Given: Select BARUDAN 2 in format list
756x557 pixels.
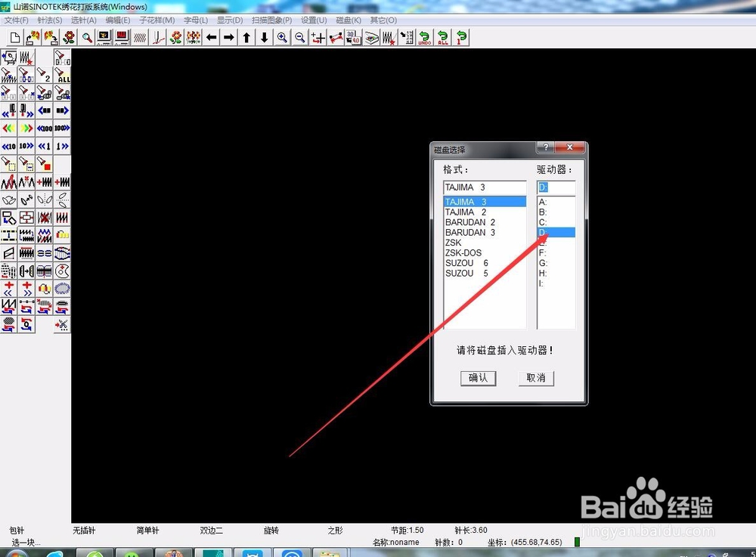Looking at the screenshot, I should tap(485, 222).
